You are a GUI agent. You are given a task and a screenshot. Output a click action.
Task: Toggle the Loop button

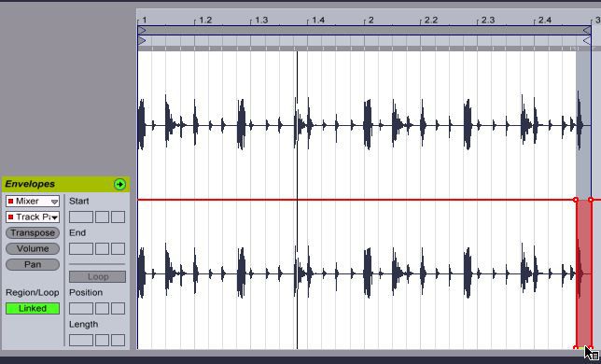[x=97, y=276]
